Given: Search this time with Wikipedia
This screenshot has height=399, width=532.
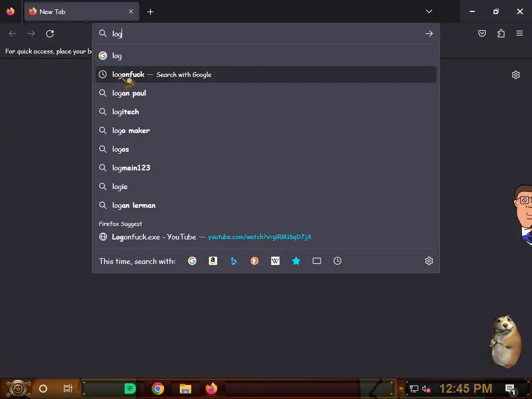Looking at the screenshot, I should (275, 261).
